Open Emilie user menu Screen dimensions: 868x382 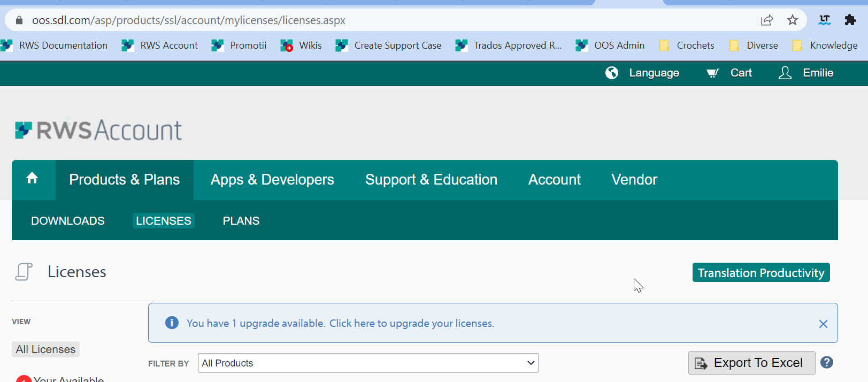[818, 73]
